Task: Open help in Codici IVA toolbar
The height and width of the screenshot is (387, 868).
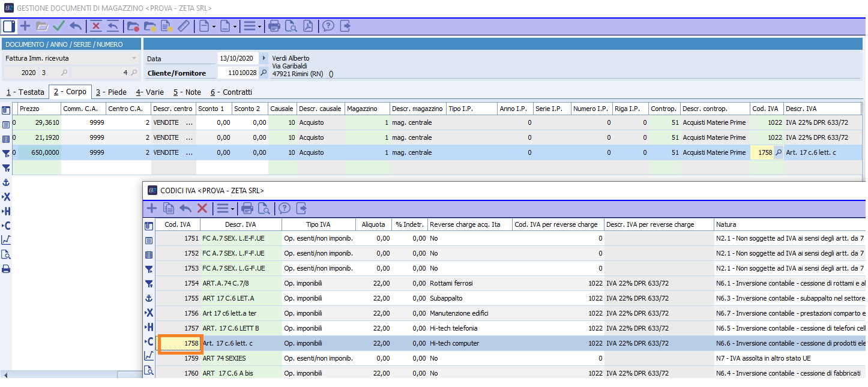Action: (285, 208)
